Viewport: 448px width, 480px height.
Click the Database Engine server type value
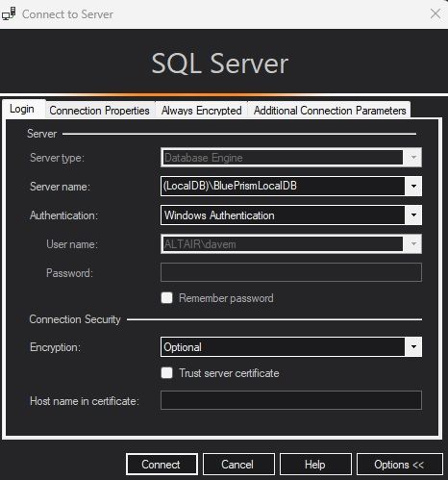[204, 158]
